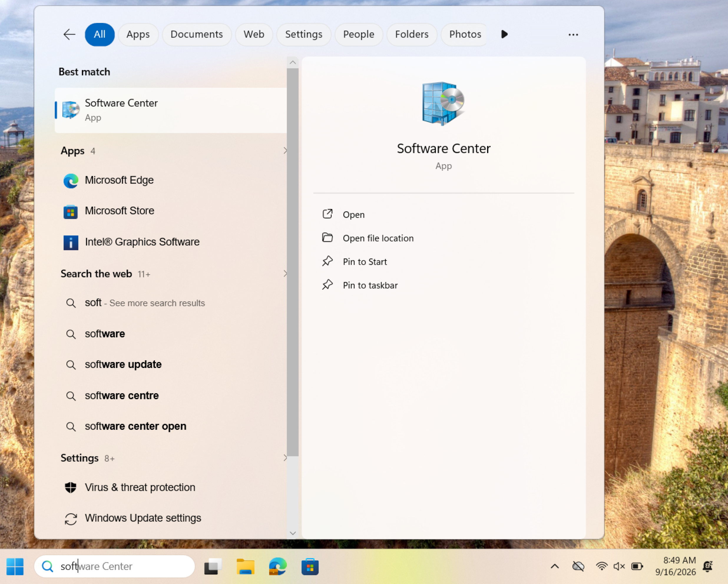
Task: Open Task View from taskbar
Action: pos(213,566)
